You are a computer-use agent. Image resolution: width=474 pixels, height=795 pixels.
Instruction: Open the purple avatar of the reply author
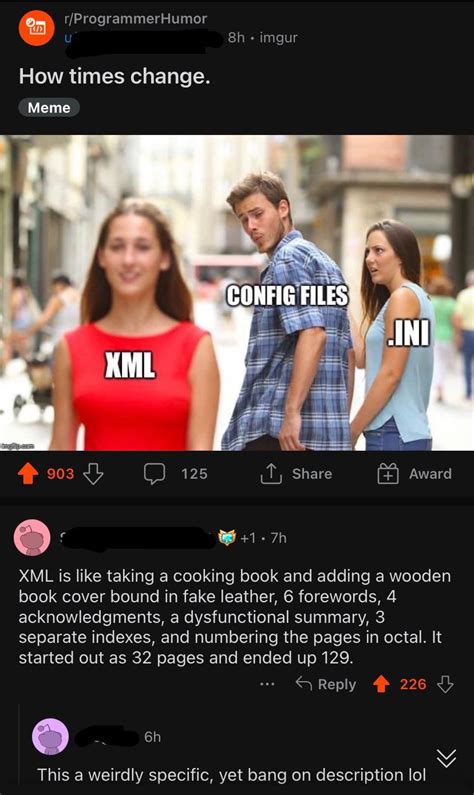pyautogui.click(x=50, y=737)
